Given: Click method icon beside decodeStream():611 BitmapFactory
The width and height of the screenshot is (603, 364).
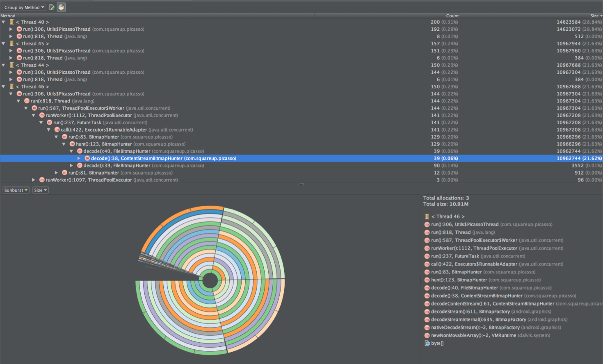Looking at the screenshot, I should tap(427, 312).
